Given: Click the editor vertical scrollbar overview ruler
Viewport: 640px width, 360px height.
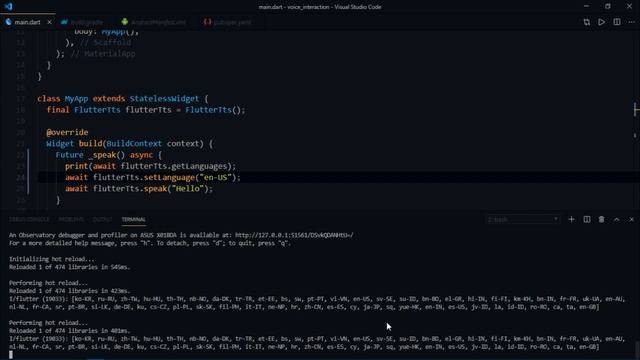Looking at the screenshot, I should [636, 120].
